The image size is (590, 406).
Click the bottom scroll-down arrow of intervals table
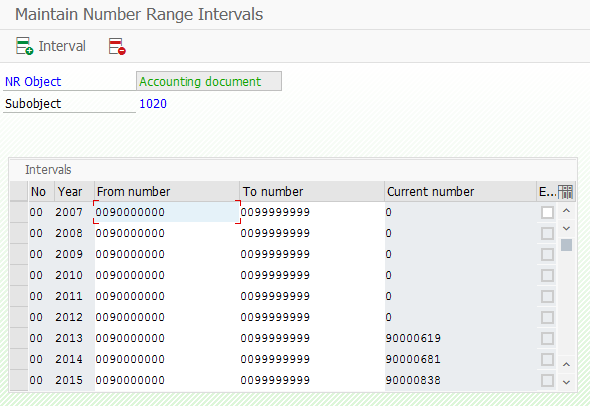(x=566, y=382)
